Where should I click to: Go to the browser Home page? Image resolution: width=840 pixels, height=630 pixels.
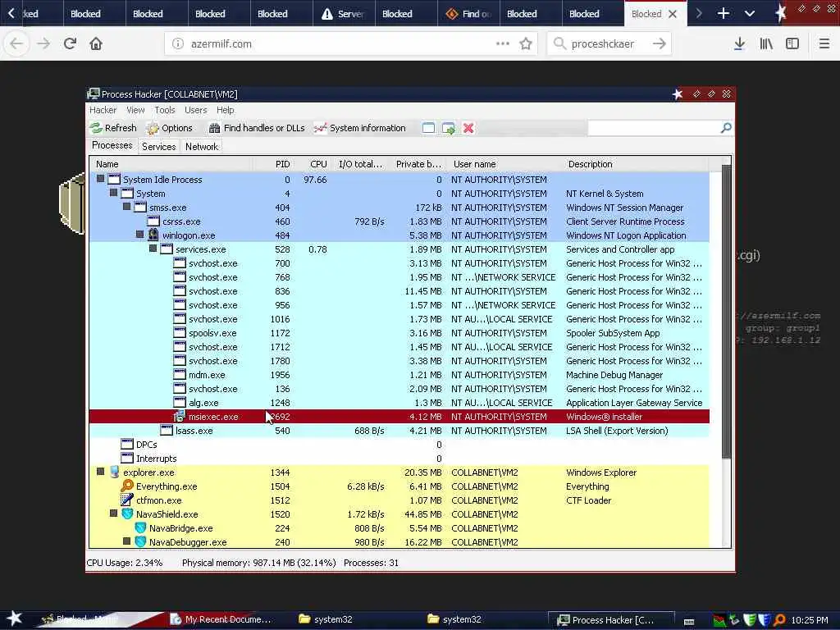click(96, 43)
